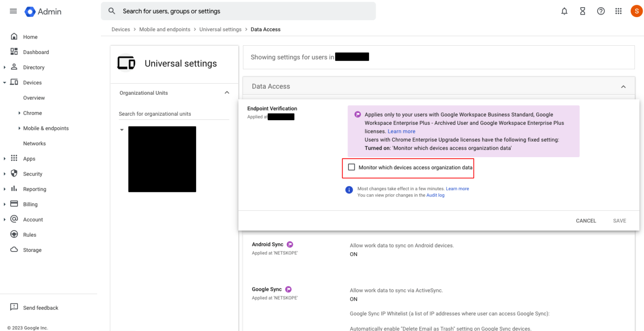Viewport: 644px width, 331px height.
Task: Open Networks from the sidebar
Action: point(34,143)
